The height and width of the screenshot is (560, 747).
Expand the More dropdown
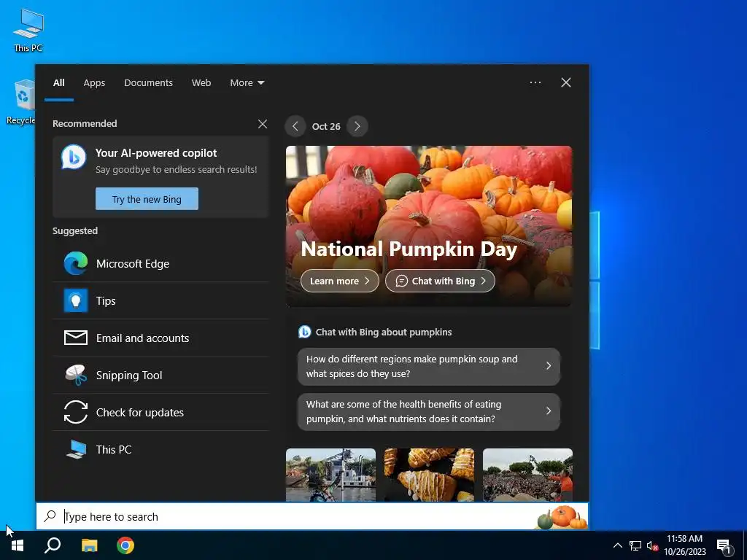pyautogui.click(x=247, y=83)
